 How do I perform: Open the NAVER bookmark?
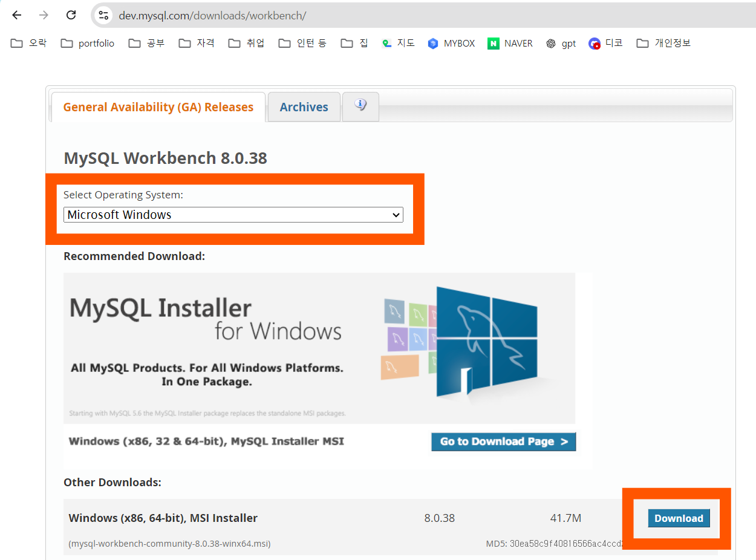tap(510, 44)
